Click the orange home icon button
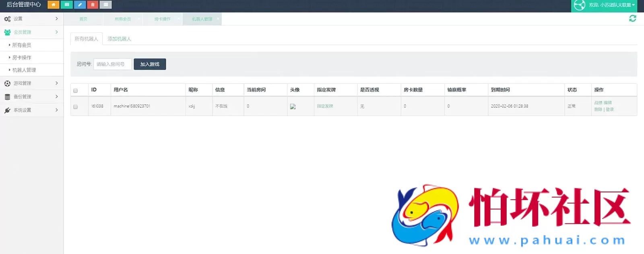This screenshot has height=254, width=644. (x=54, y=5)
